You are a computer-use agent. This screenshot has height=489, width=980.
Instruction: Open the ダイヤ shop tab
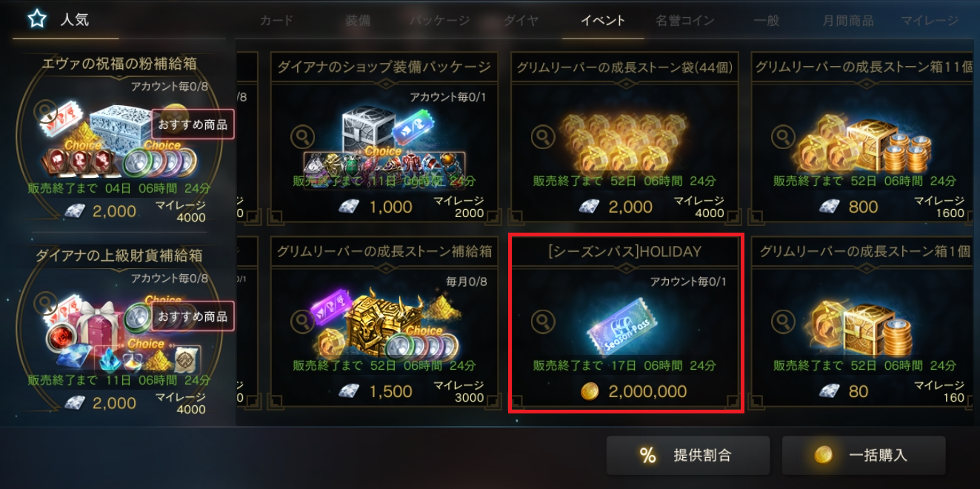[x=521, y=21]
